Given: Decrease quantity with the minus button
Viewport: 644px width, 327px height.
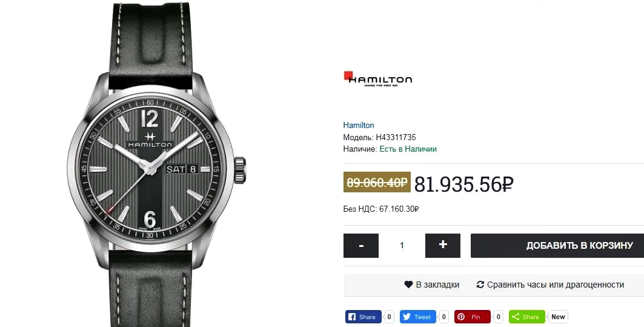Looking at the screenshot, I should pos(361,246).
